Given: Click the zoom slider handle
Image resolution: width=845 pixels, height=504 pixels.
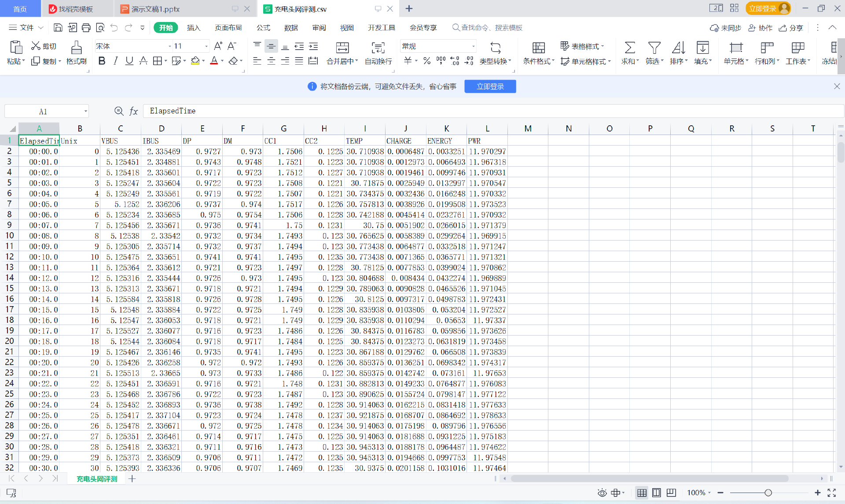Looking at the screenshot, I should [768, 493].
